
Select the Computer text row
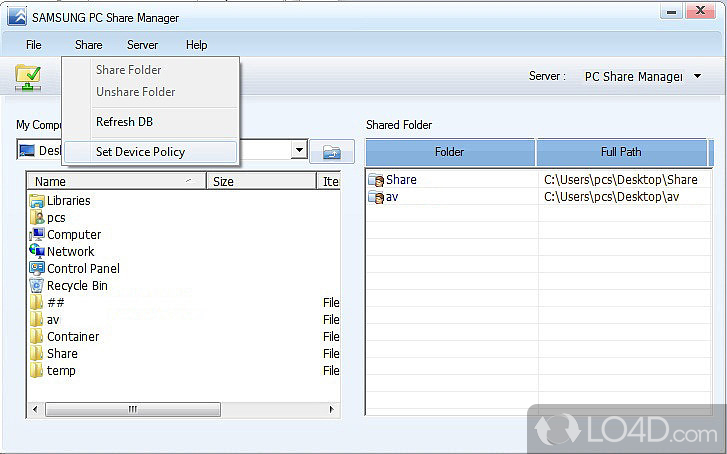click(74, 235)
